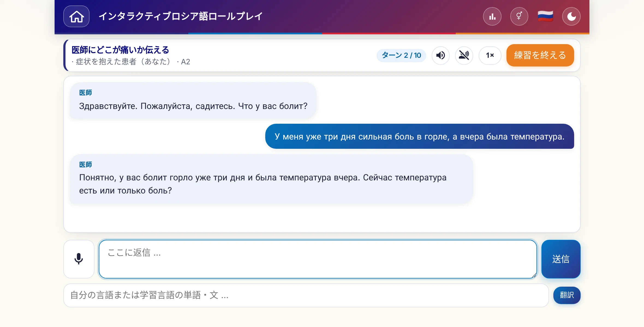This screenshot has height=327, width=644.
Task: Click the 症状を抱えた患者（あなた） role label
Action: [123, 62]
